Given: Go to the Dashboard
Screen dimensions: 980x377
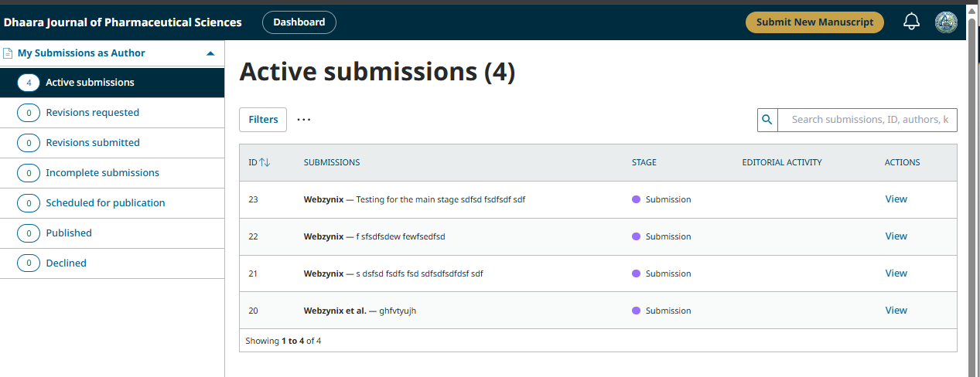Looking at the screenshot, I should pos(299,22).
